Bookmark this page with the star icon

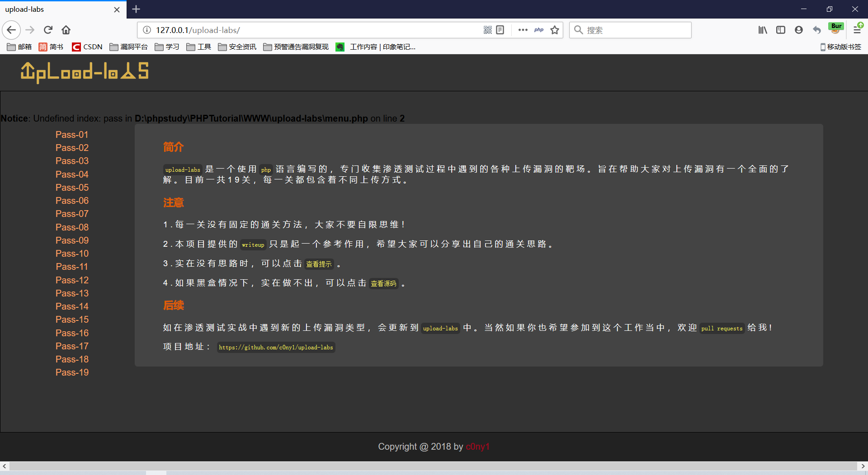coord(555,30)
